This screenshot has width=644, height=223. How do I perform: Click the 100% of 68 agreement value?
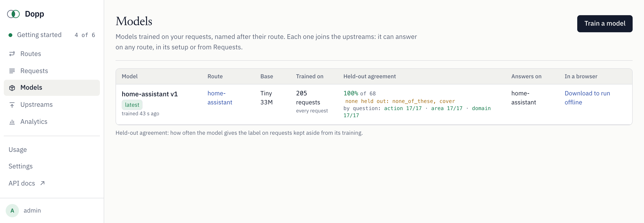pos(359,93)
